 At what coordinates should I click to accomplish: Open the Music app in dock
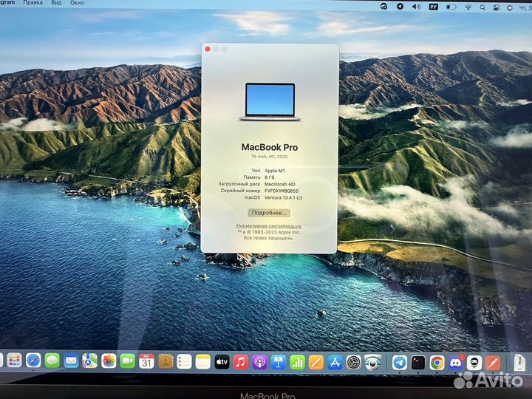[241, 362]
